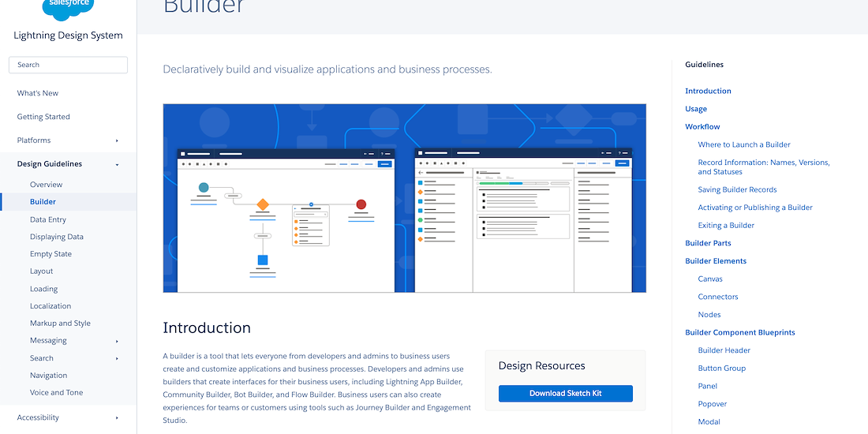Screen dimensions: 868x434
Task: Select Loading in sidebar
Action: click(43, 288)
